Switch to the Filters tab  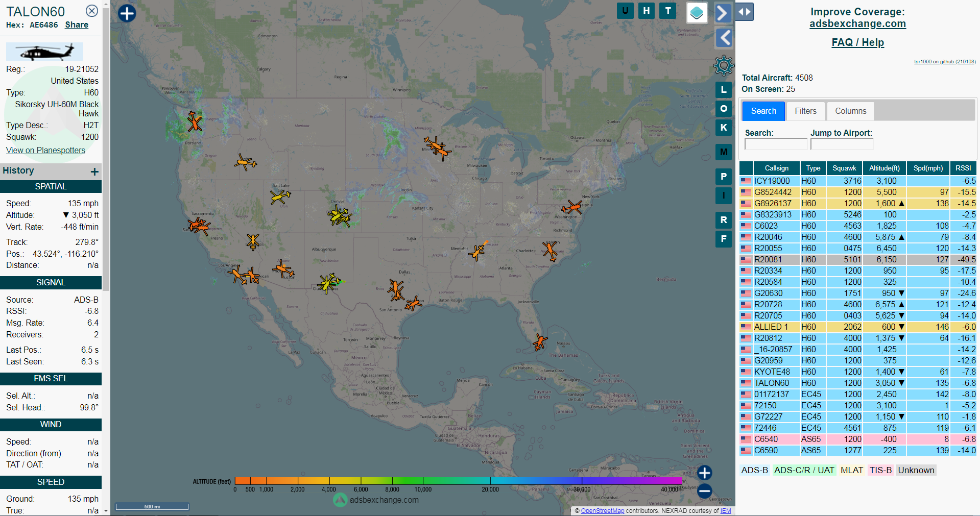point(805,111)
